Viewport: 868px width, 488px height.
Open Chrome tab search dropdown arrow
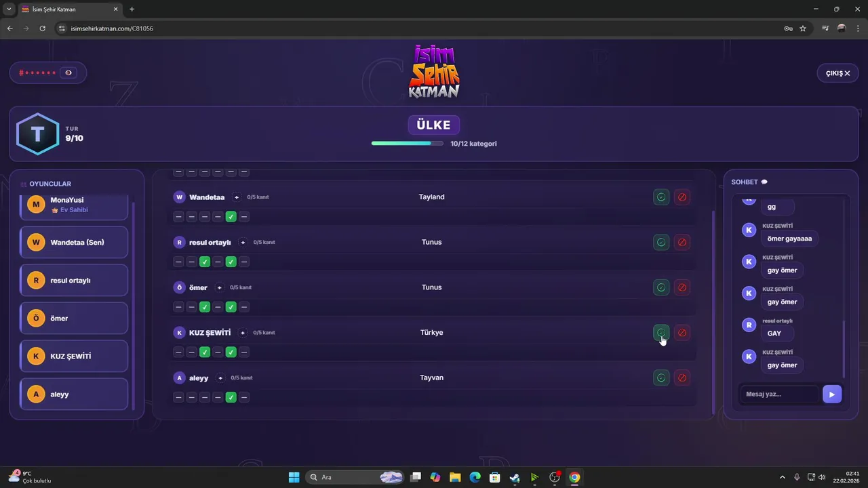pyautogui.click(x=9, y=9)
